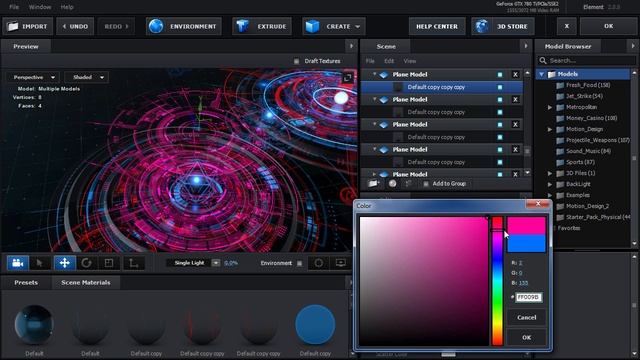Open the ENVIRONMENT globe settings
Viewport: 640px width, 360px height.
[x=184, y=27]
